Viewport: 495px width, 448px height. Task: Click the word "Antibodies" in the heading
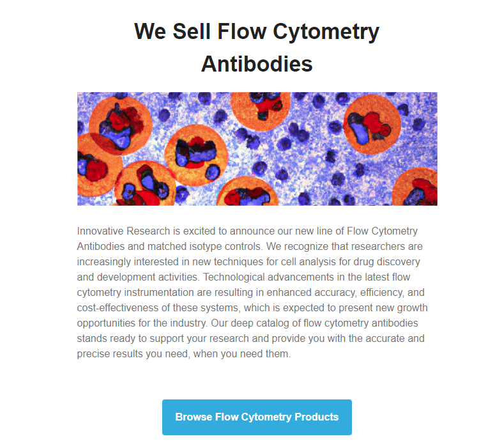(x=257, y=64)
